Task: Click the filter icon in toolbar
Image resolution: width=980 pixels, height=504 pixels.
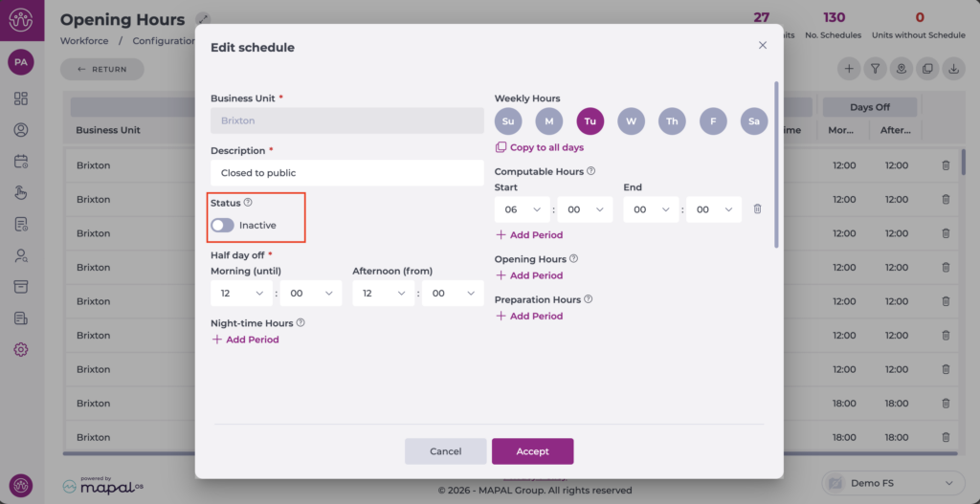Action: coord(875,69)
